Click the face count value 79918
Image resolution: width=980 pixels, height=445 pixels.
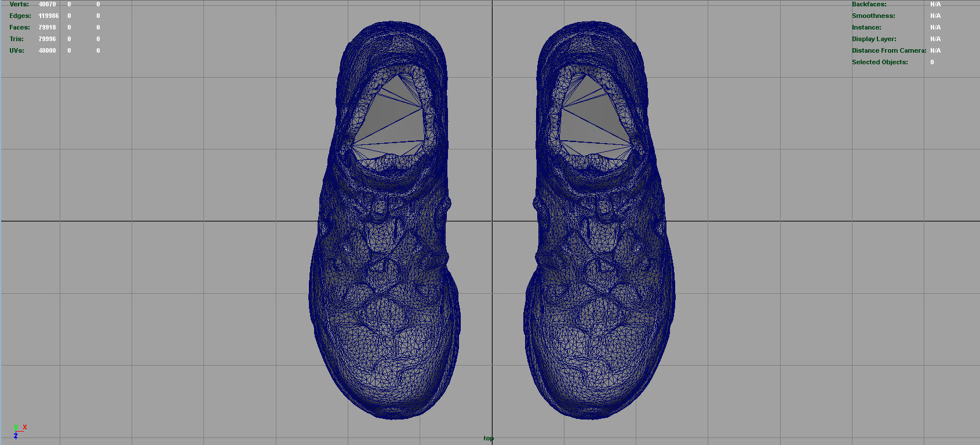(x=48, y=27)
